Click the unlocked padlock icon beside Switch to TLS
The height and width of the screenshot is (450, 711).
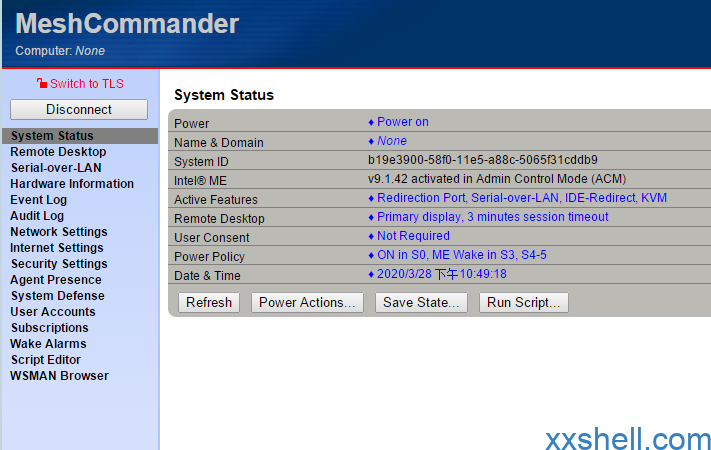pos(42,83)
